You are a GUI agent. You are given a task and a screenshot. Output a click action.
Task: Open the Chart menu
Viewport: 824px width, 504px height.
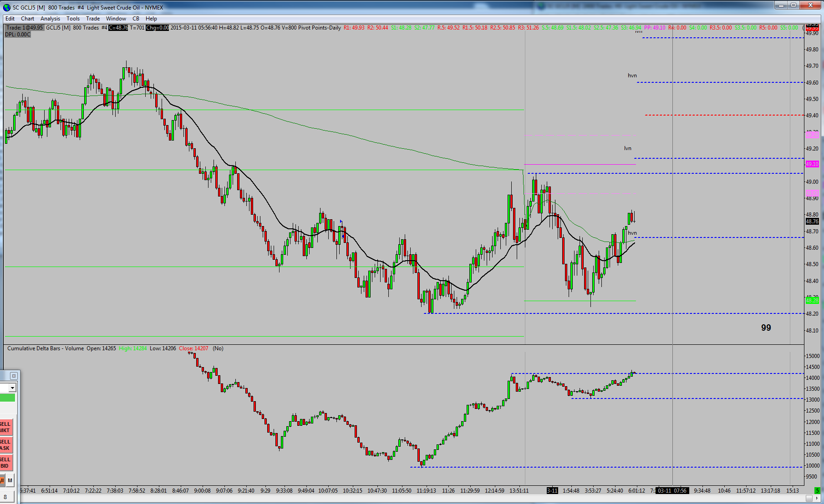coord(27,19)
